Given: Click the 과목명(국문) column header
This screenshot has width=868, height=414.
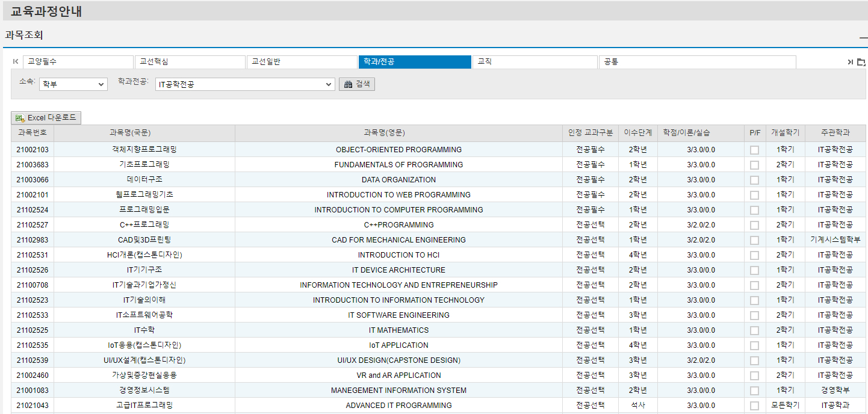Looking at the screenshot, I should click(144, 133).
